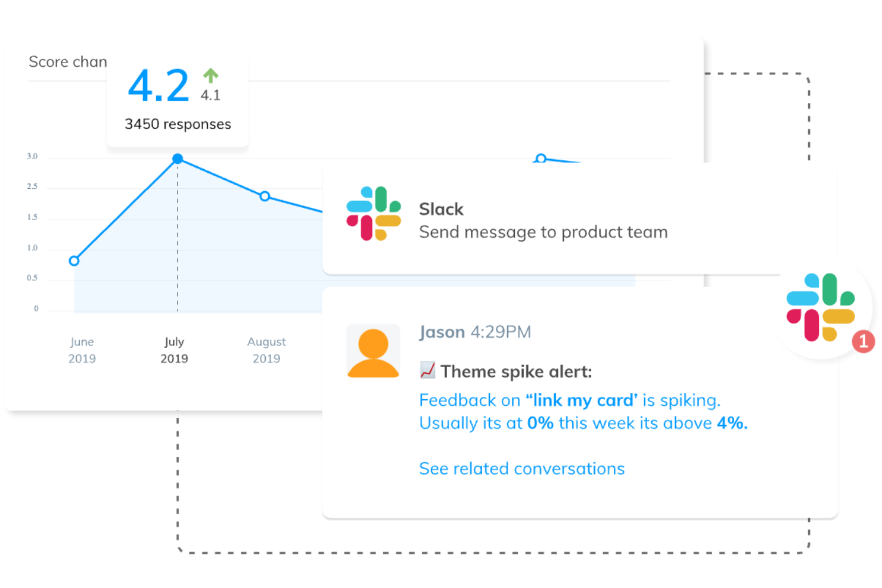The height and width of the screenshot is (588, 882).
Task: Click the partially hidden top-right data point
Action: click(x=541, y=158)
